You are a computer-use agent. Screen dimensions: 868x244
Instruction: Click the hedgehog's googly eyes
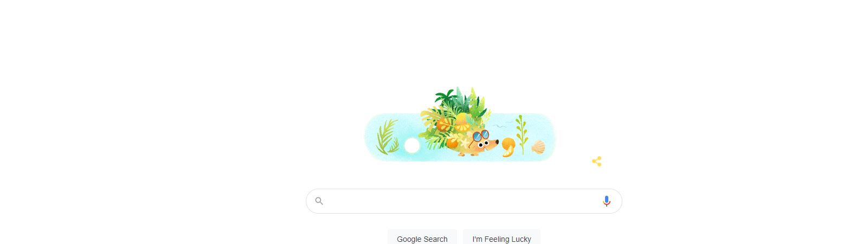[483, 144]
